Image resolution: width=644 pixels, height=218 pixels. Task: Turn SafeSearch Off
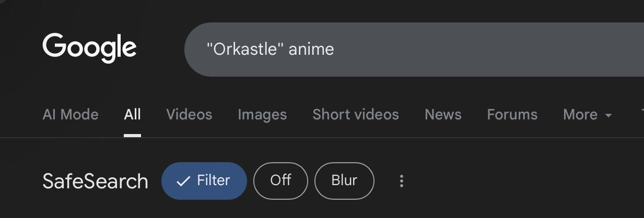tap(280, 181)
